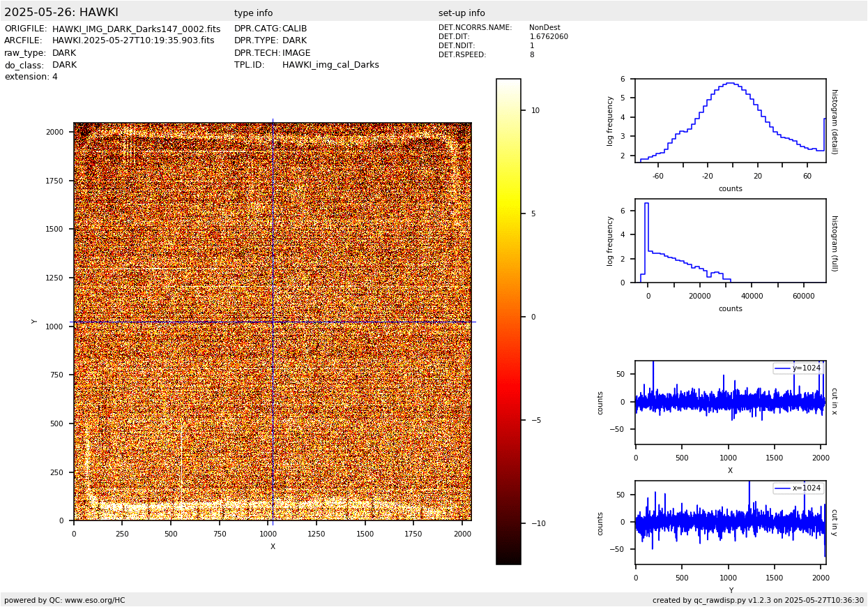Click the "2025-05-26: HAWKI" title

click(x=61, y=13)
